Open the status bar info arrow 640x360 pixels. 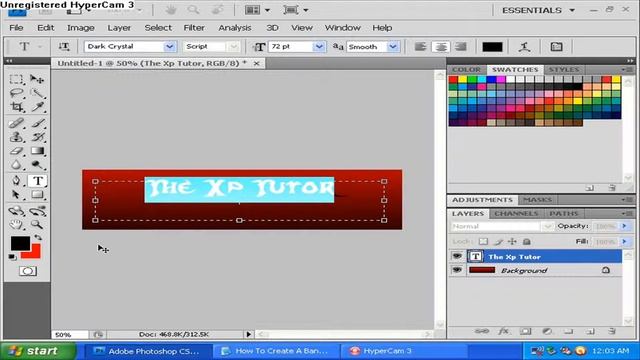pos(249,334)
